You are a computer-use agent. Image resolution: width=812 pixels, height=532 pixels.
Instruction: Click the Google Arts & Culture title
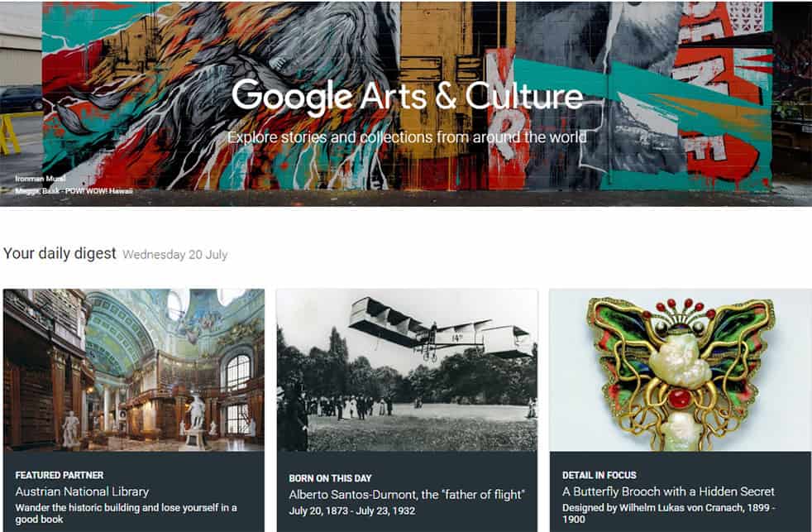pyautogui.click(x=407, y=97)
